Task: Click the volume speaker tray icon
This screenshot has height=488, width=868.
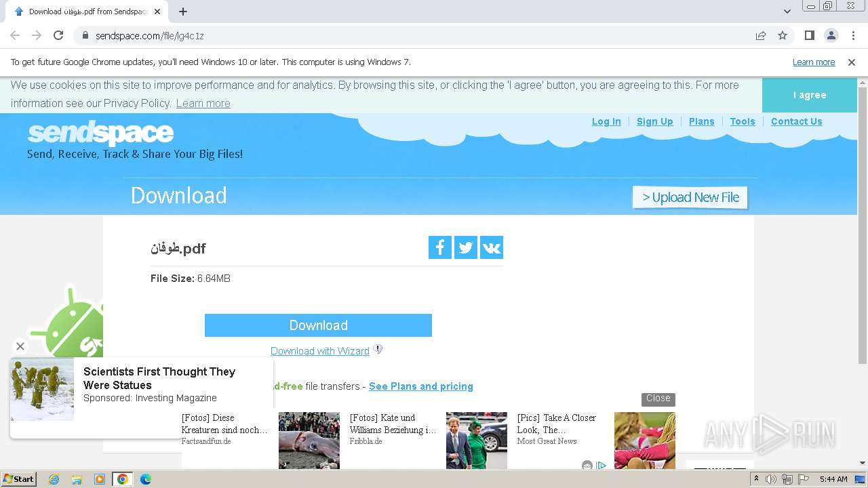Action: [x=771, y=479]
